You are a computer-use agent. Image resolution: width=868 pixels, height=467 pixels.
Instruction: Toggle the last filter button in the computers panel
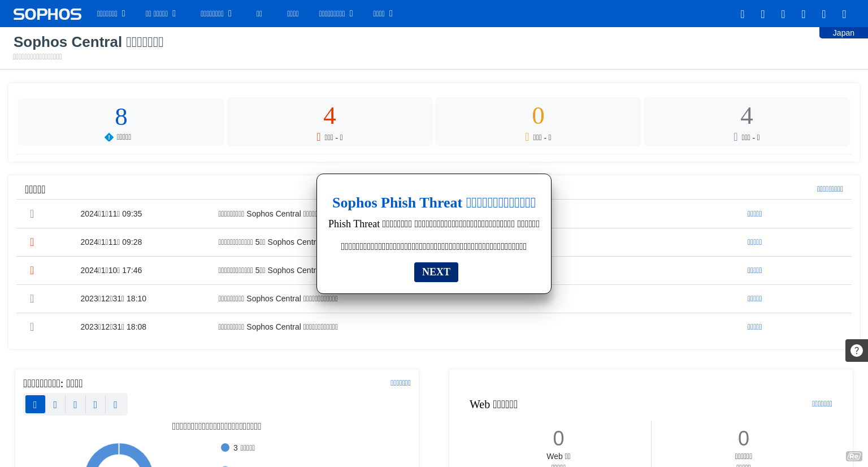(115, 404)
